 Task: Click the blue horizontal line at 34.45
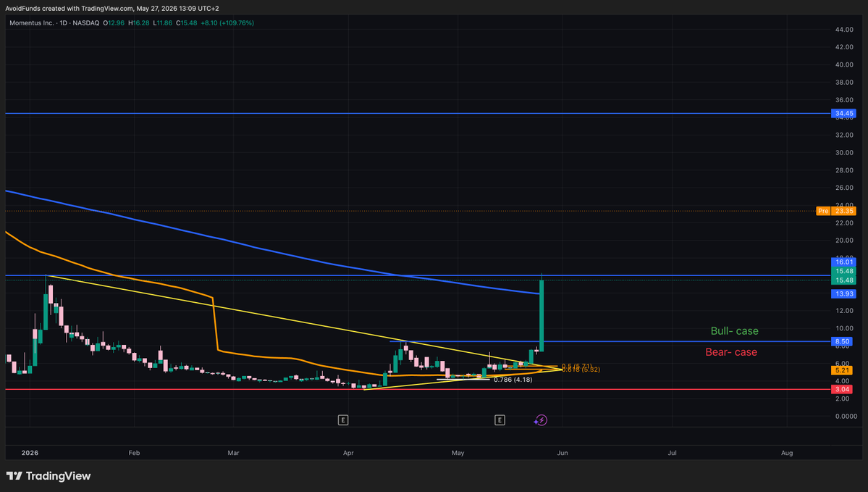coord(418,113)
